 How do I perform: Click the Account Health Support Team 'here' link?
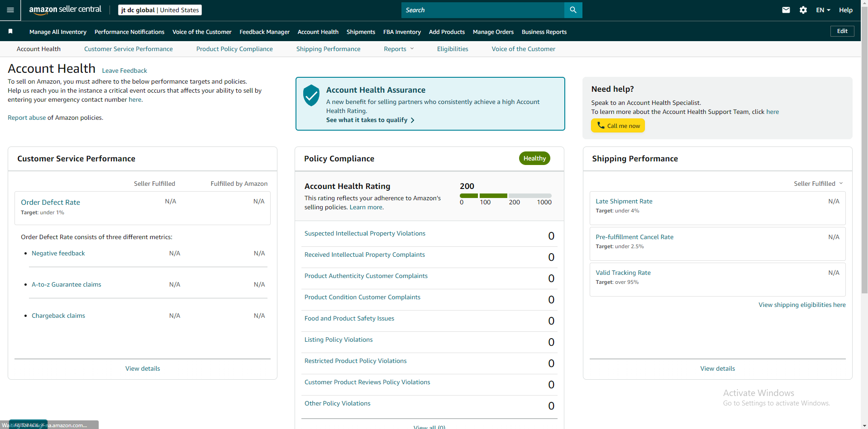(x=773, y=112)
